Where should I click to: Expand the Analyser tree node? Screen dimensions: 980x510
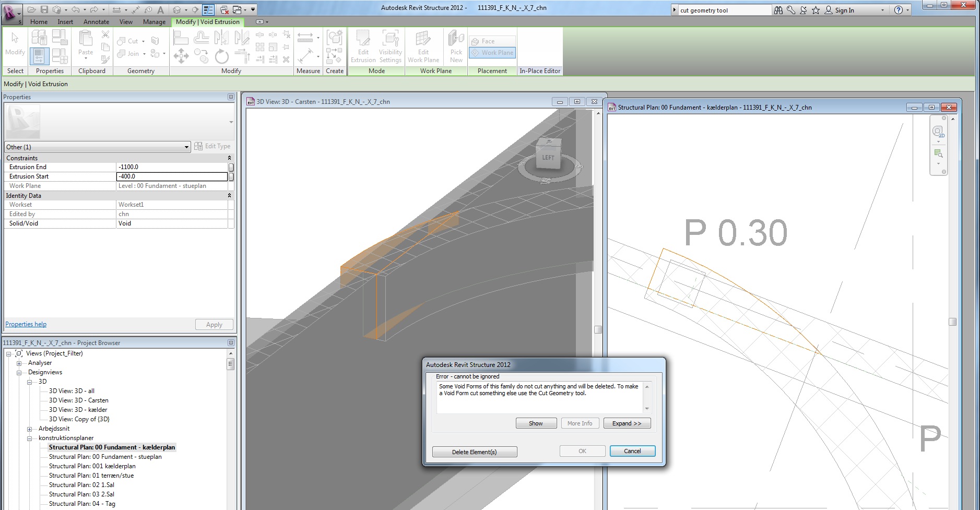point(19,363)
